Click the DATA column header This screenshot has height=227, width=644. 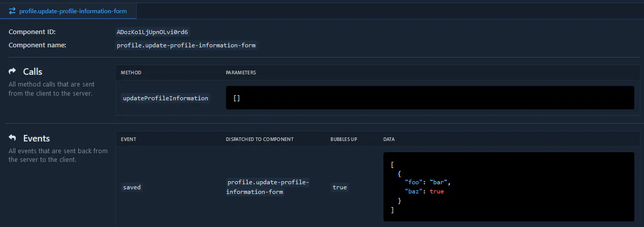(x=389, y=139)
